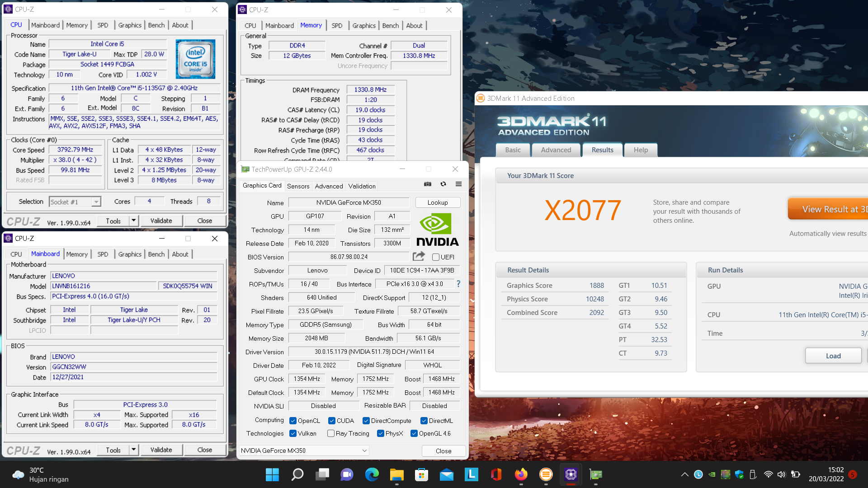The image size is (868, 488).
Task: Open Tools dropdown arrow in top CPU-Z window
Action: [133, 221]
